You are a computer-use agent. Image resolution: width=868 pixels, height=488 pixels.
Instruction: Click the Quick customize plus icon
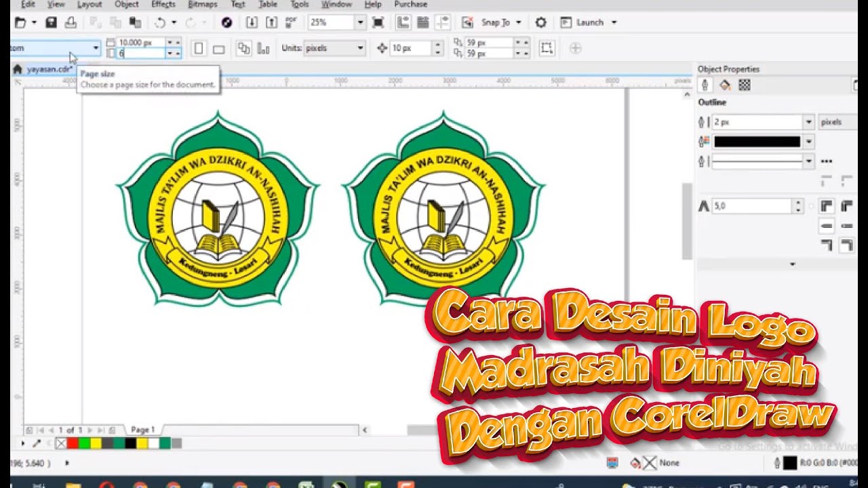click(x=575, y=48)
